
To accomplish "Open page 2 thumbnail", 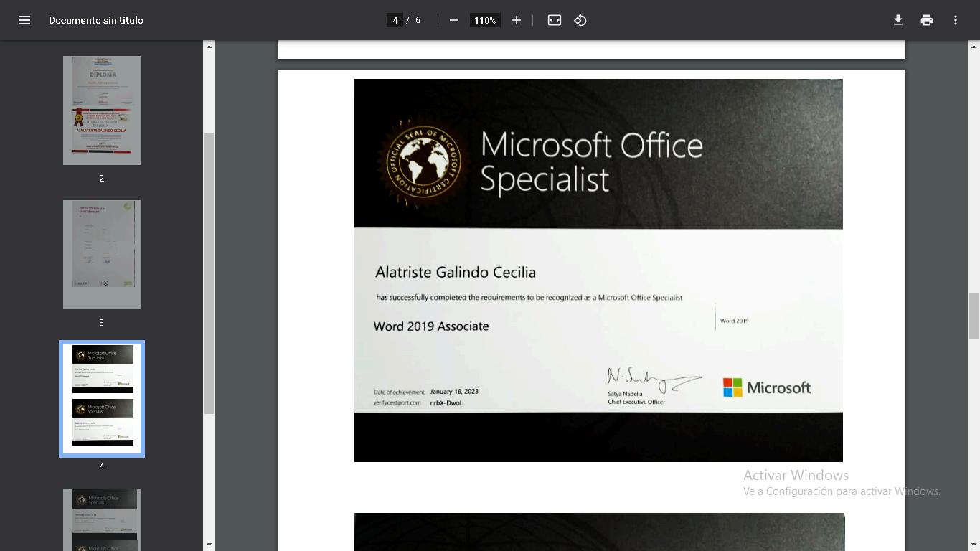I will tap(102, 110).
